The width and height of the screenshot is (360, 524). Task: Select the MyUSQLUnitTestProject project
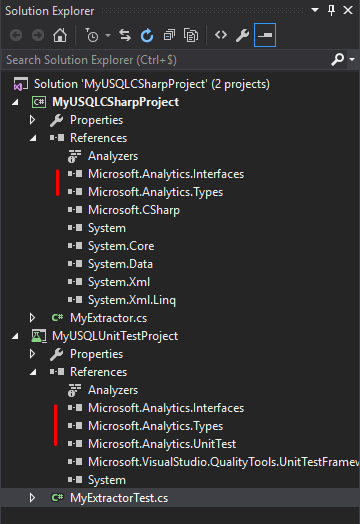(115, 336)
